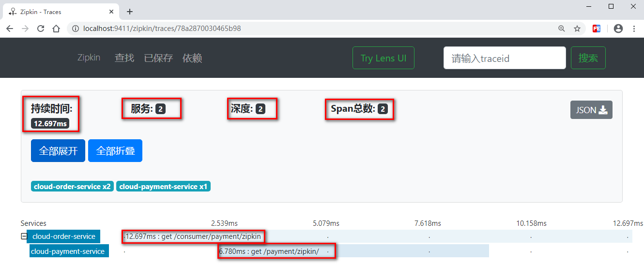Open 已保存 navigation item

(158, 58)
